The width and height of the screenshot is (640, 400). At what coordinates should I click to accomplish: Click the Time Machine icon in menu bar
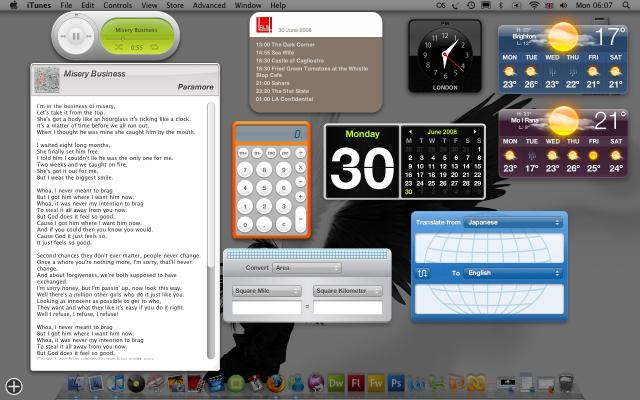pyautogui.click(x=471, y=5)
